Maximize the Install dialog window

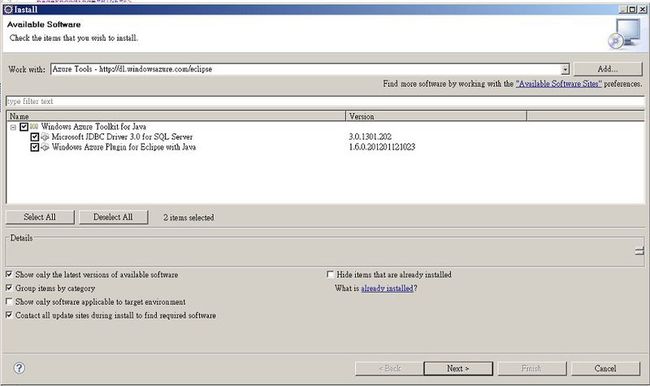tap(632, 9)
